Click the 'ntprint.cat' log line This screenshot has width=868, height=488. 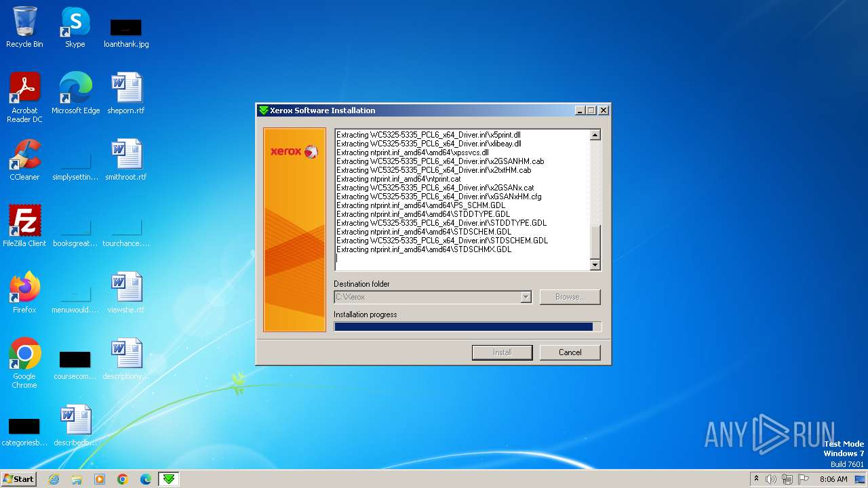(398, 179)
